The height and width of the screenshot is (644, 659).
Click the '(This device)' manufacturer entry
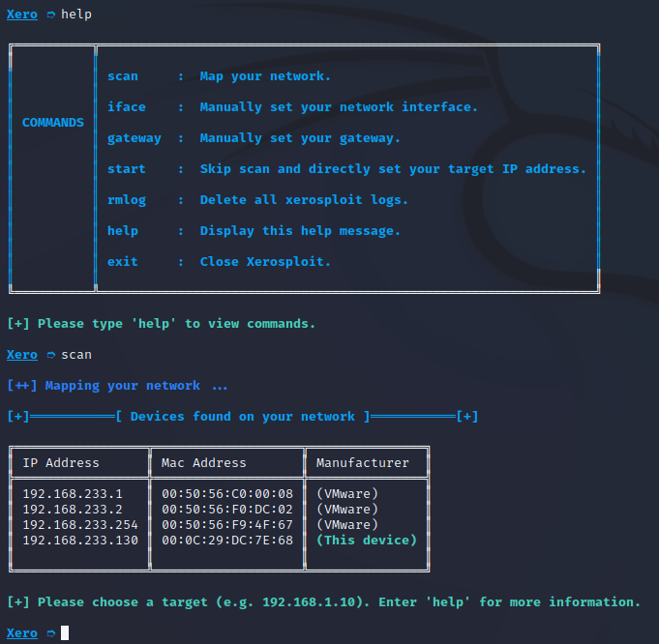(x=367, y=541)
